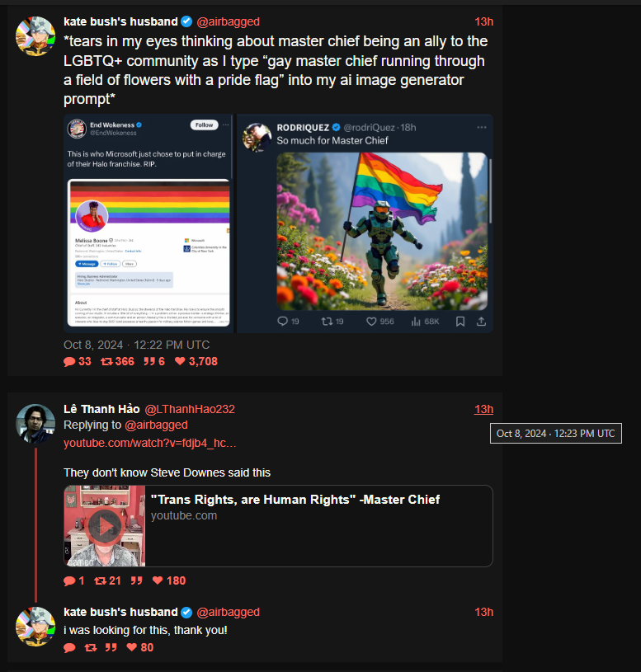Image resolution: width=641 pixels, height=672 pixels.
Task: Click the heart icon with 80 likes
Action: pyautogui.click(x=132, y=647)
